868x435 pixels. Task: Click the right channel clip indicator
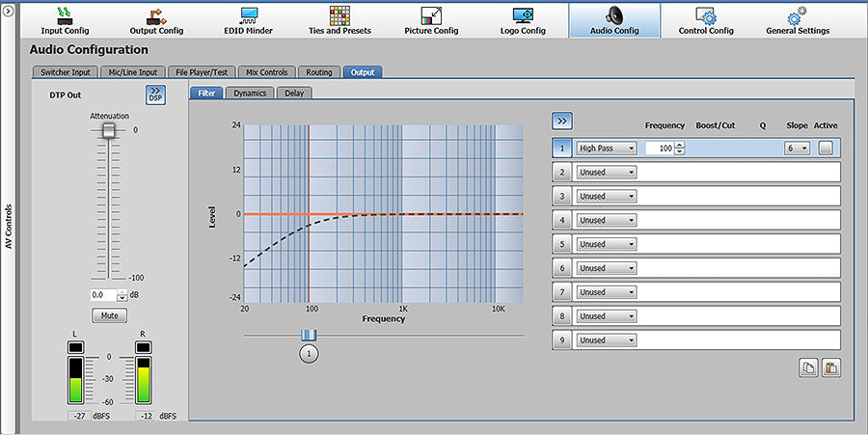click(144, 347)
